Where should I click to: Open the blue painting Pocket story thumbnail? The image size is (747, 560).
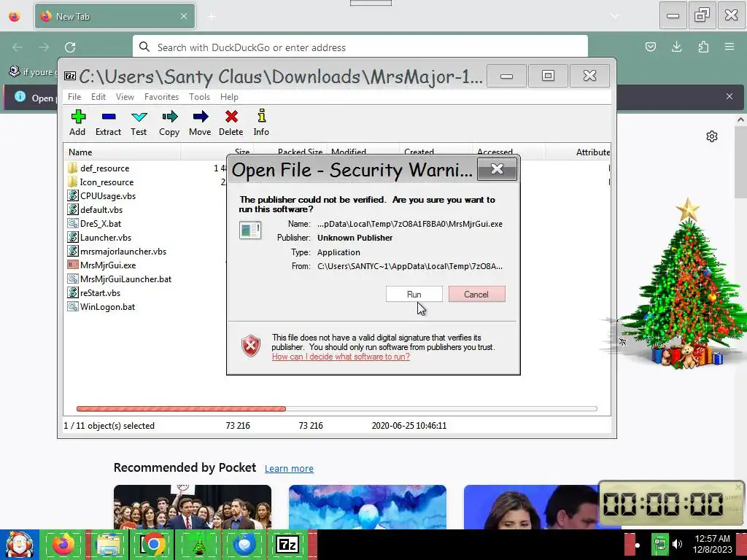pos(368,507)
